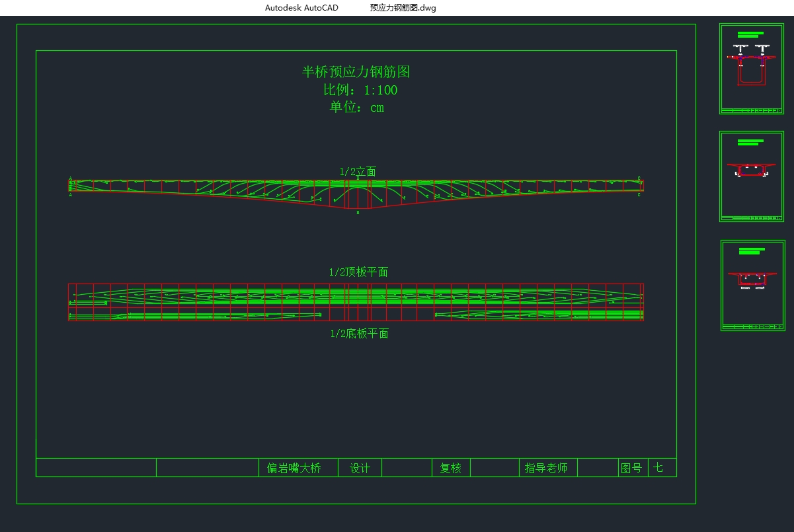794x532 pixels.
Task: Click the 复核 label in title block
Action: coord(451,468)
